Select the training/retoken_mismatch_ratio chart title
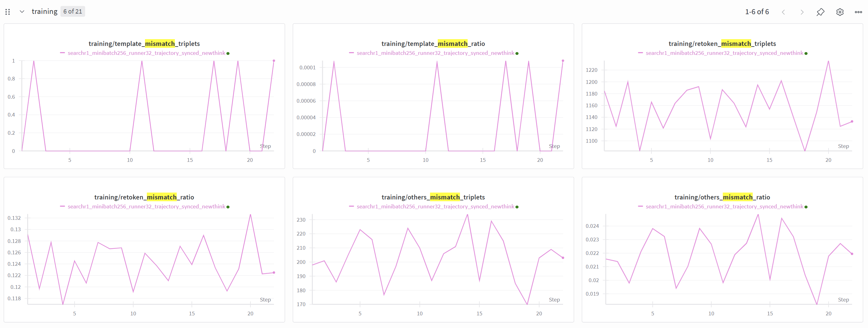The width and height of the screenshot is (868, 328). 144,197
